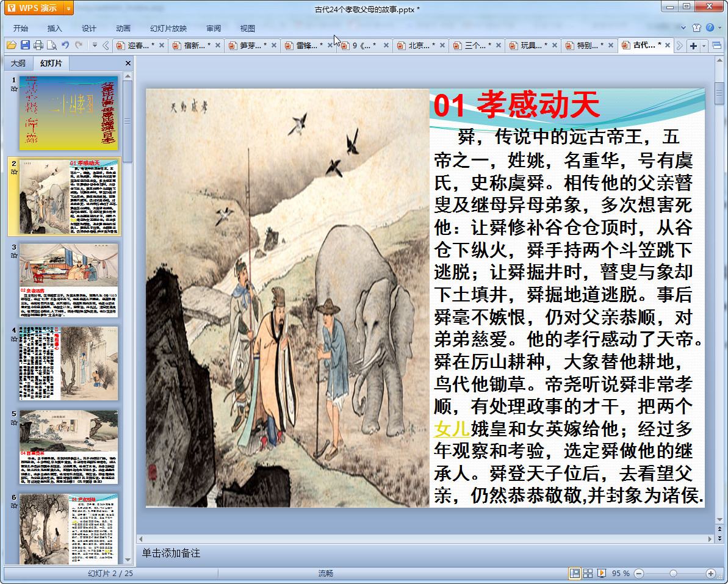Redo the last undone action
Image resolution: width=728 pixels, height=584 pixels.
pos(79,45)
